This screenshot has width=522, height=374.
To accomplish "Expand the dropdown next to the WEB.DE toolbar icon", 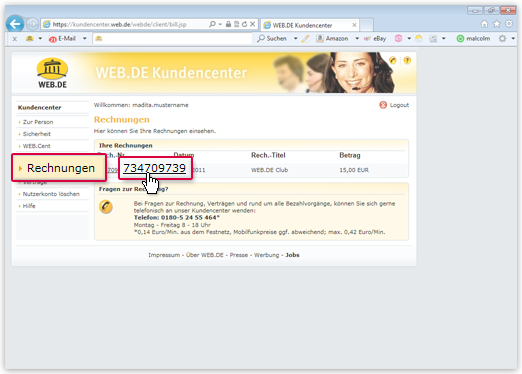I will click(40, 38).
